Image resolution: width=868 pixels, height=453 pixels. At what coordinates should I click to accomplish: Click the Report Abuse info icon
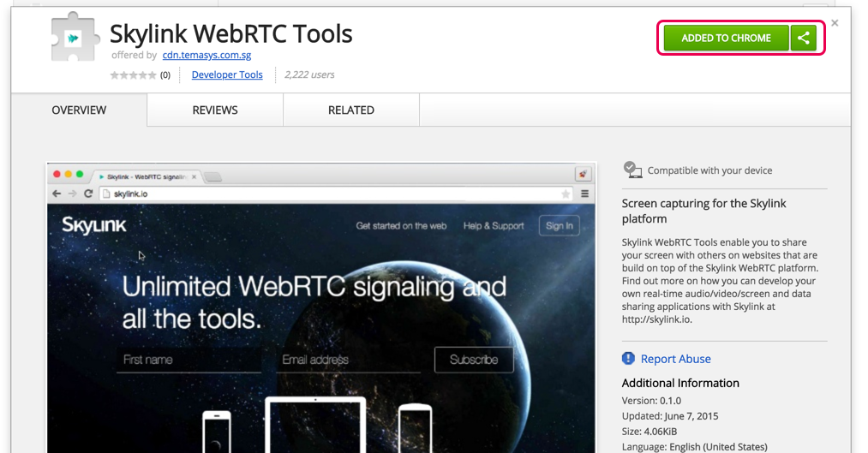[x=630, y=359]
